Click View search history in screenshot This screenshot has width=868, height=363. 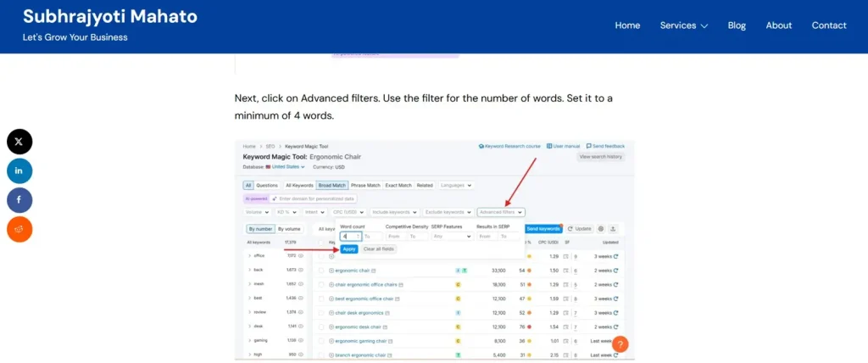point(601,157)
